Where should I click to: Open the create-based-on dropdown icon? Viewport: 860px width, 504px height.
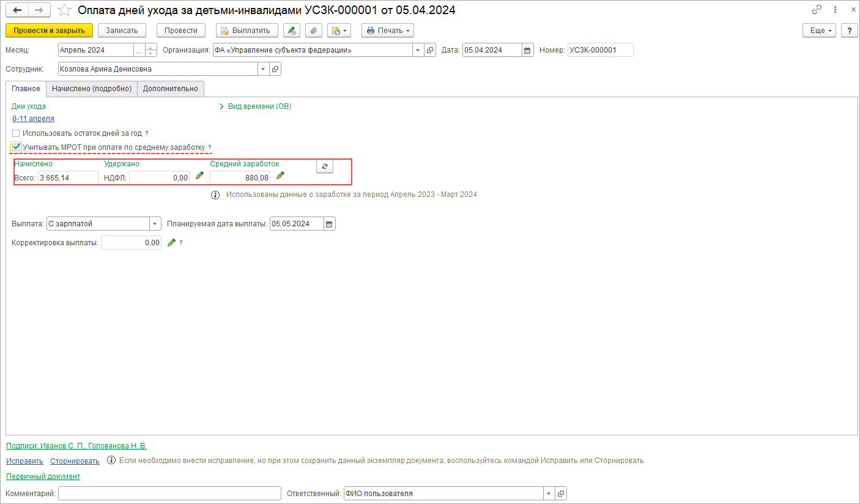click(x=339, y=31)
